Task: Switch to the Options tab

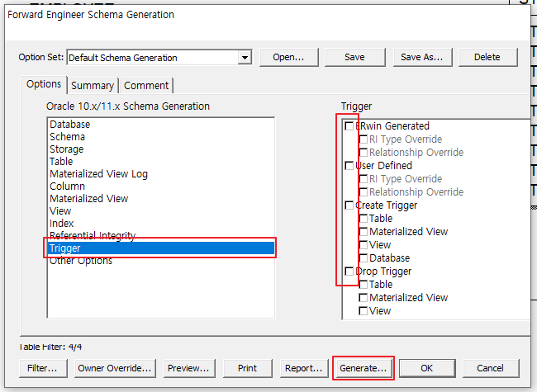Action: [44, 84]
